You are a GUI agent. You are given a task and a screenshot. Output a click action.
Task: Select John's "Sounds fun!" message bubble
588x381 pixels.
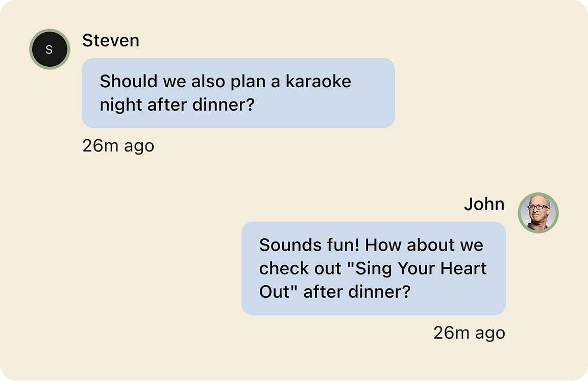point(373,268)
